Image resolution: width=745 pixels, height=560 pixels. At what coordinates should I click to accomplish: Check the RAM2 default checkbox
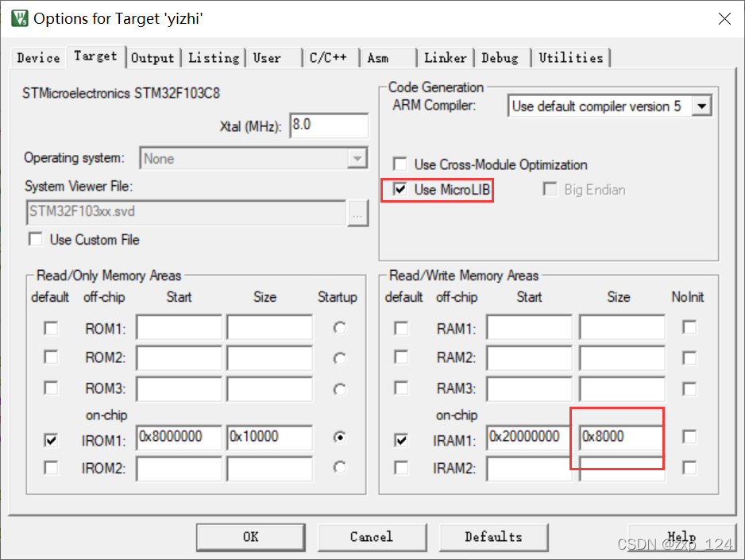[401, 357]
